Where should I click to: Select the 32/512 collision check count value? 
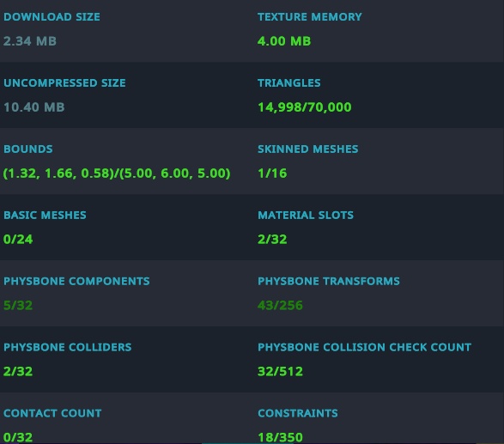280,371
